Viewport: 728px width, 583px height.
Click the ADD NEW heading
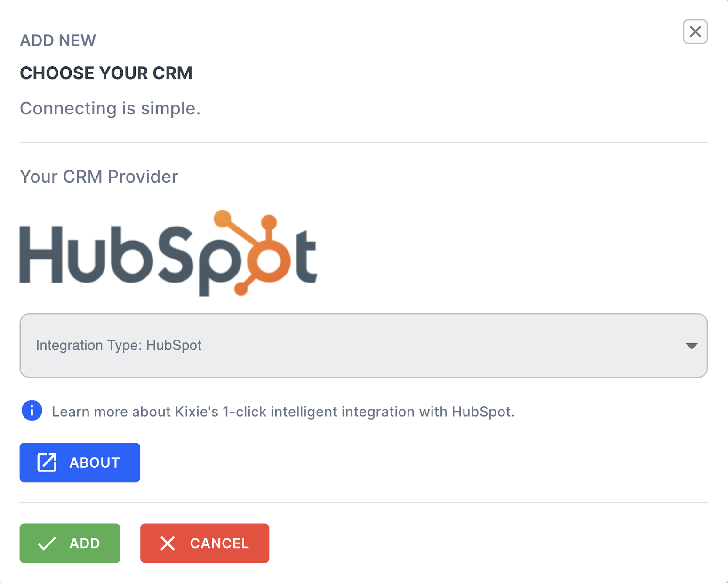coord(58,40)
